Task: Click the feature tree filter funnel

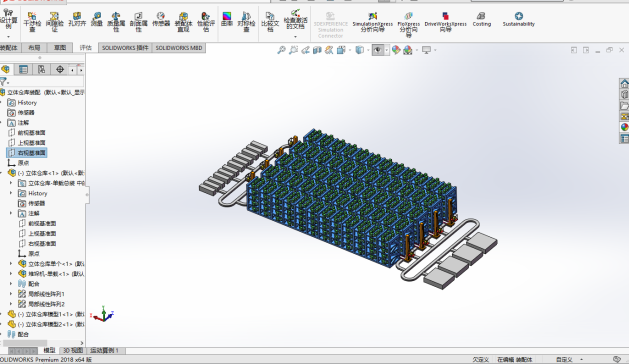Action: (x=3, y=81)
